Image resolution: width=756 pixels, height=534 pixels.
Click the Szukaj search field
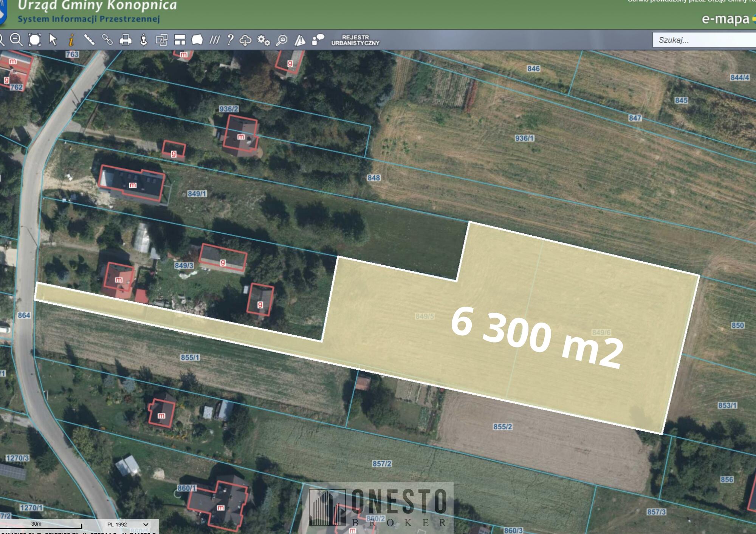point(703,40)
